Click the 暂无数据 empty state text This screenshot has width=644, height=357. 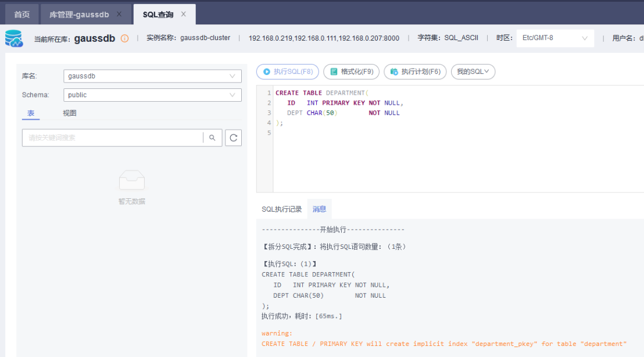132,201
